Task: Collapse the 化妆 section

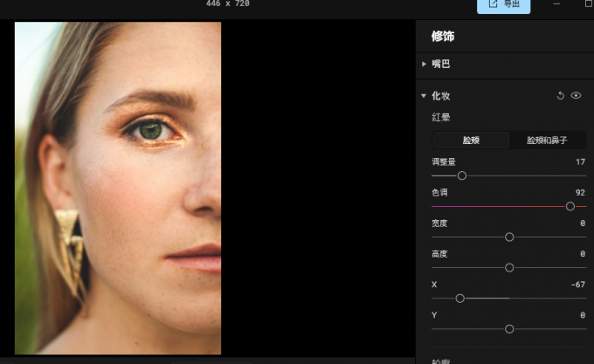Action: point(425,96)
